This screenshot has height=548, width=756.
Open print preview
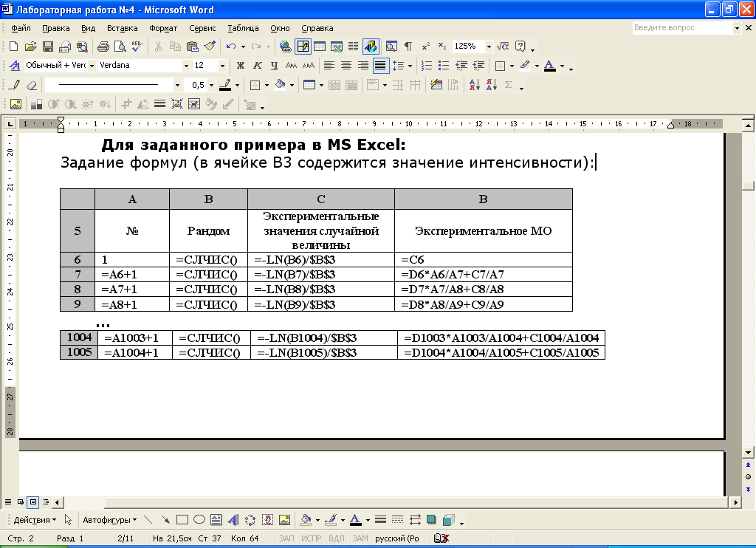120,47
